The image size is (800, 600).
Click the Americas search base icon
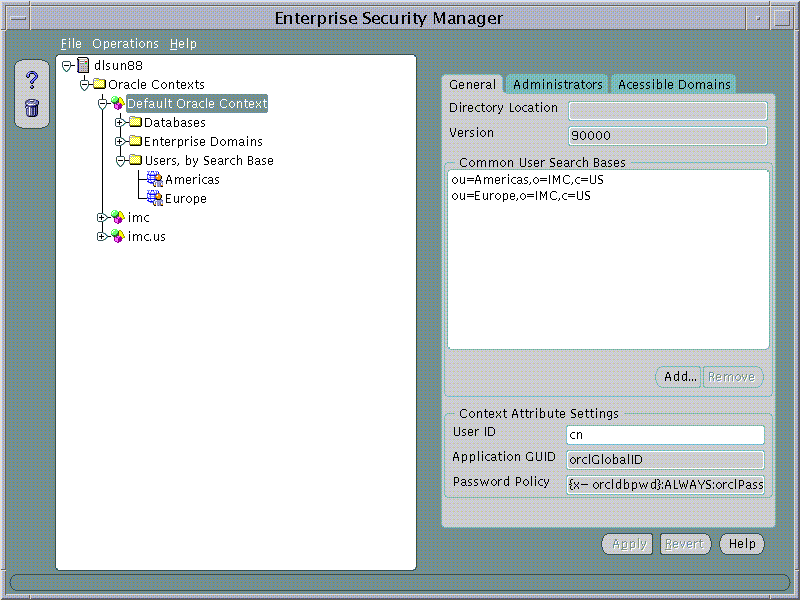tap(155, 179)
